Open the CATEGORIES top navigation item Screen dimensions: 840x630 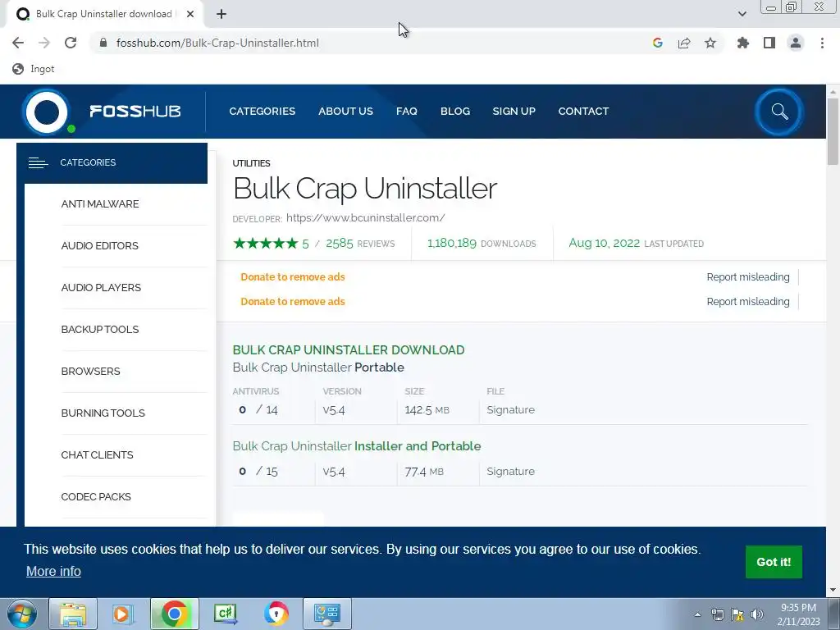point(262,112)
